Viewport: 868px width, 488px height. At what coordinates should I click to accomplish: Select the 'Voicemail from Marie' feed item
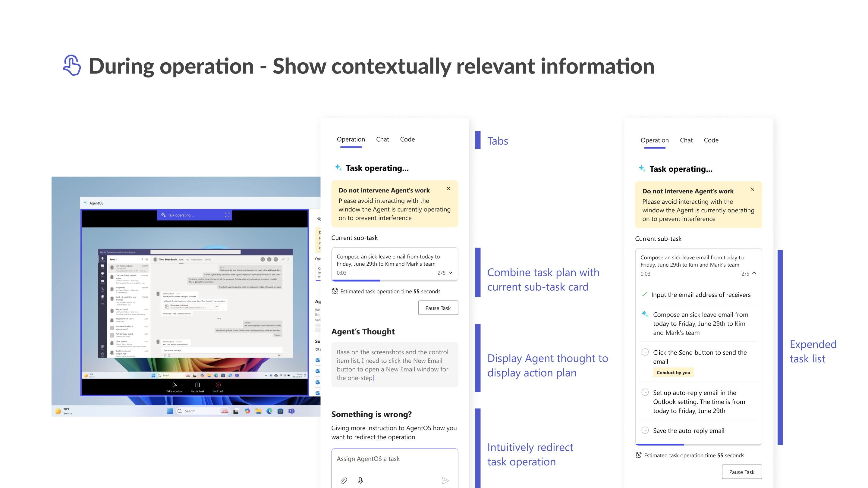click(x=129, y=320)
